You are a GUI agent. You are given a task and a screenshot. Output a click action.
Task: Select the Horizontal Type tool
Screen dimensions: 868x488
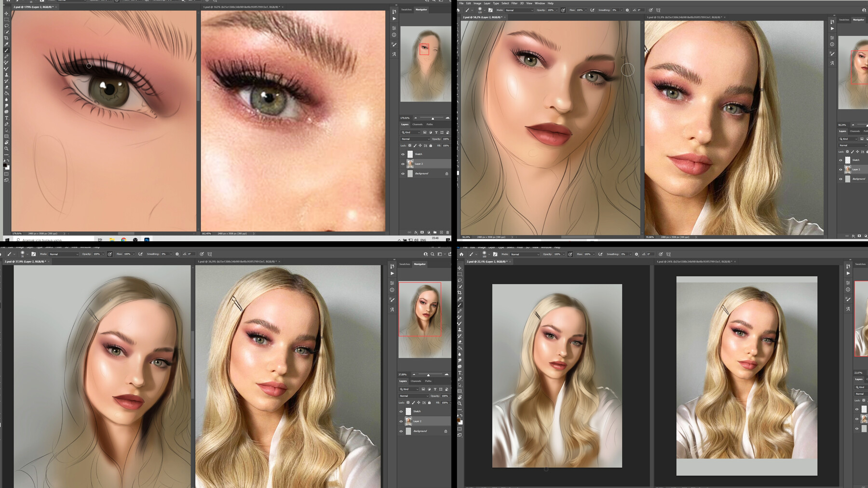(6, 118)
